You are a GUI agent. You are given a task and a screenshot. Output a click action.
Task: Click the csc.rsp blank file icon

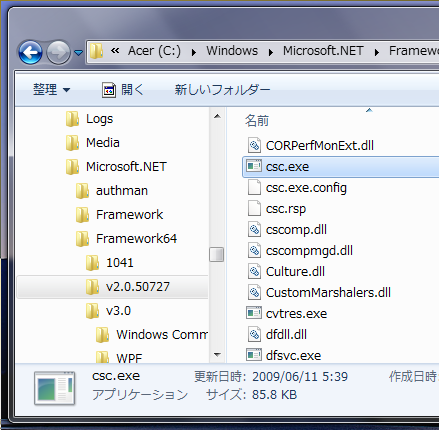pos(254,208)
